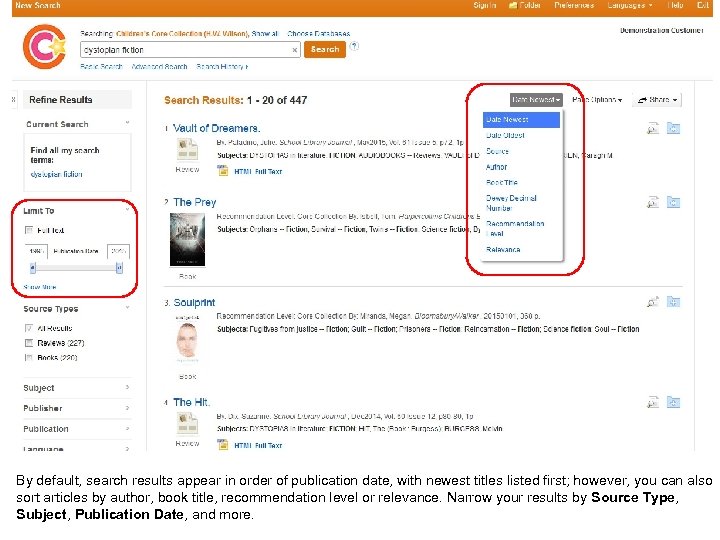This screenshot has width=720, height=540.
Task: Collapse the Limit To section
Action: (x=127, y=210)
